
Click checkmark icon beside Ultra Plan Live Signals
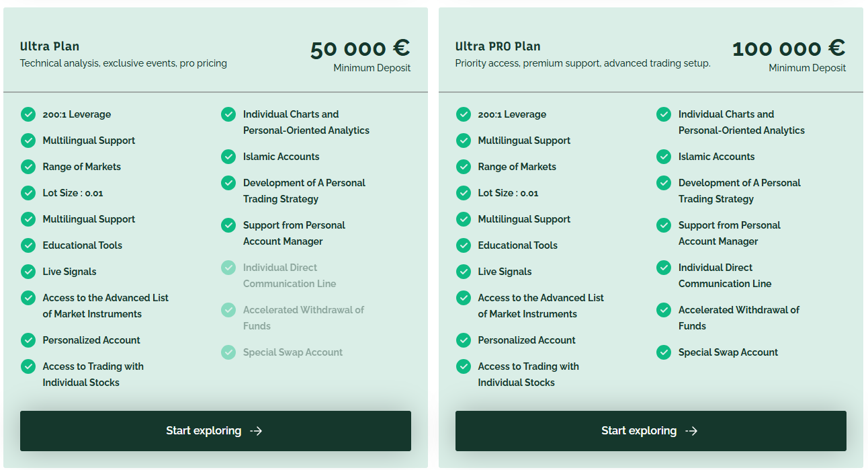tap(28, 272)
